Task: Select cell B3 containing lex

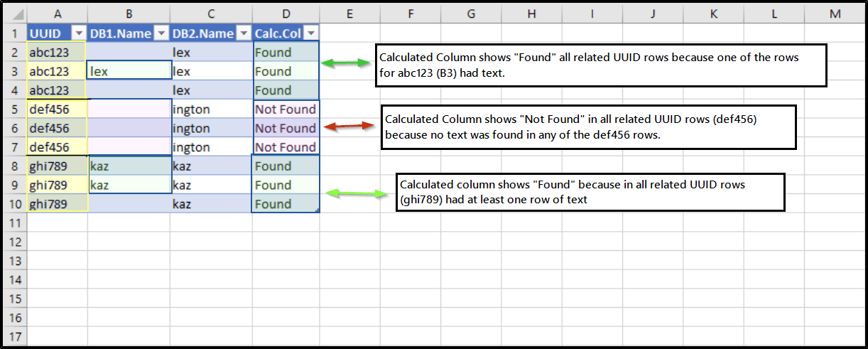Action: click(129, 72)
